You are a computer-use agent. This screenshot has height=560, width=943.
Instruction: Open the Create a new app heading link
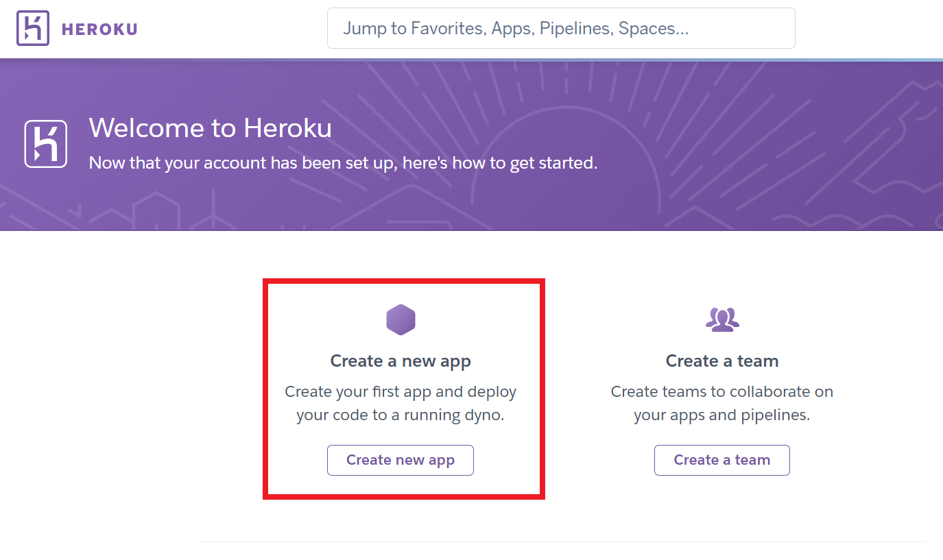(x=401, y=361)
